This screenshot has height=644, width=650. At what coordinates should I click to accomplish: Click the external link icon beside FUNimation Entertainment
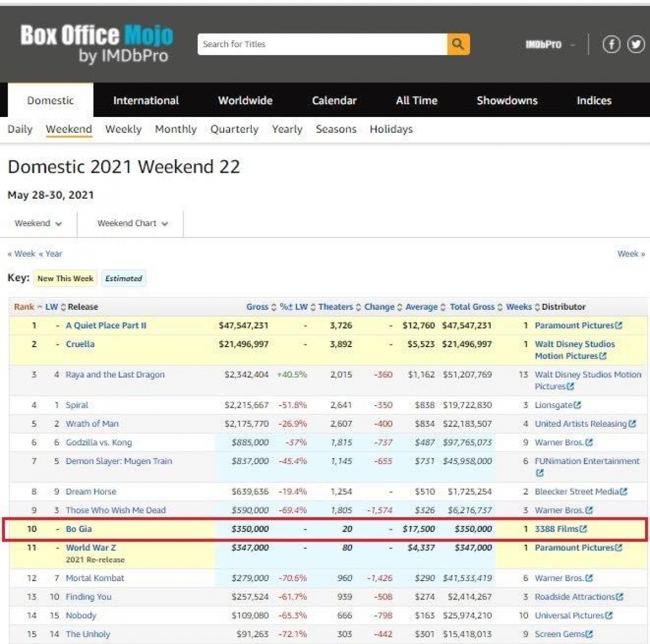[x=540, y=473]
